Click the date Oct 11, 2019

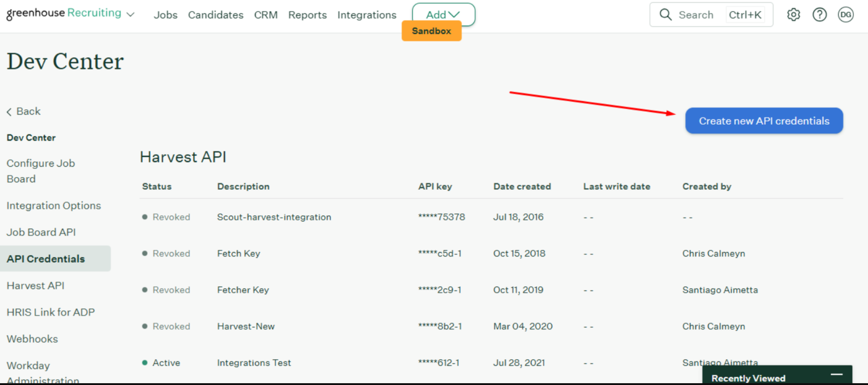click(x=518, y=290)
